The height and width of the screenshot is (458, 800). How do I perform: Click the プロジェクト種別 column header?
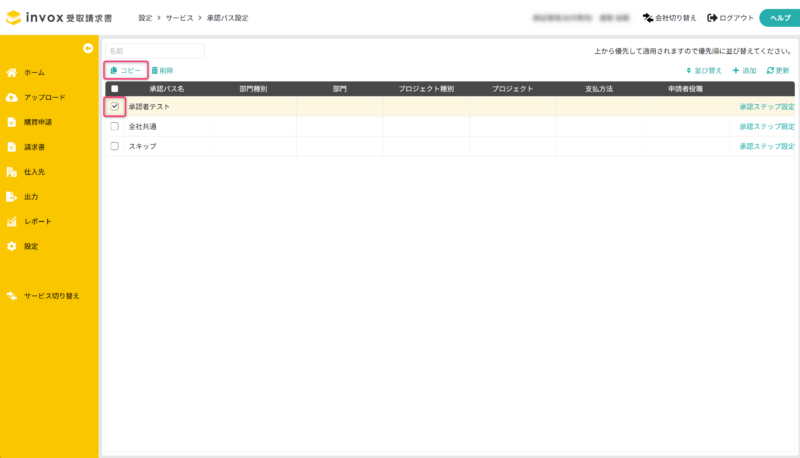pos(426,89)
